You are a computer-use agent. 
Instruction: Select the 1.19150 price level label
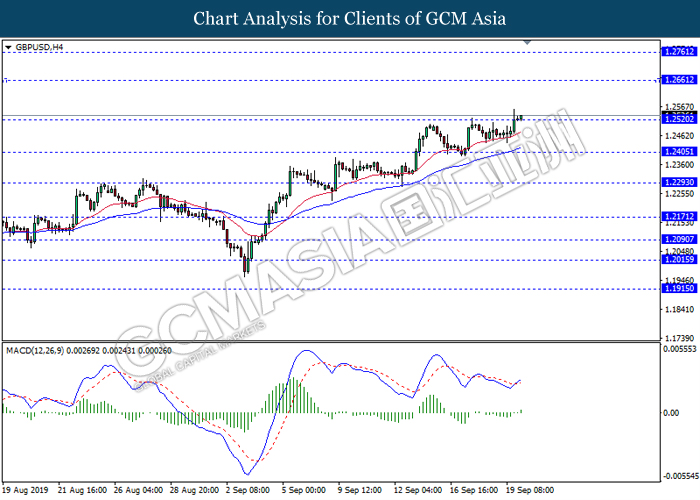coord(679,288)
